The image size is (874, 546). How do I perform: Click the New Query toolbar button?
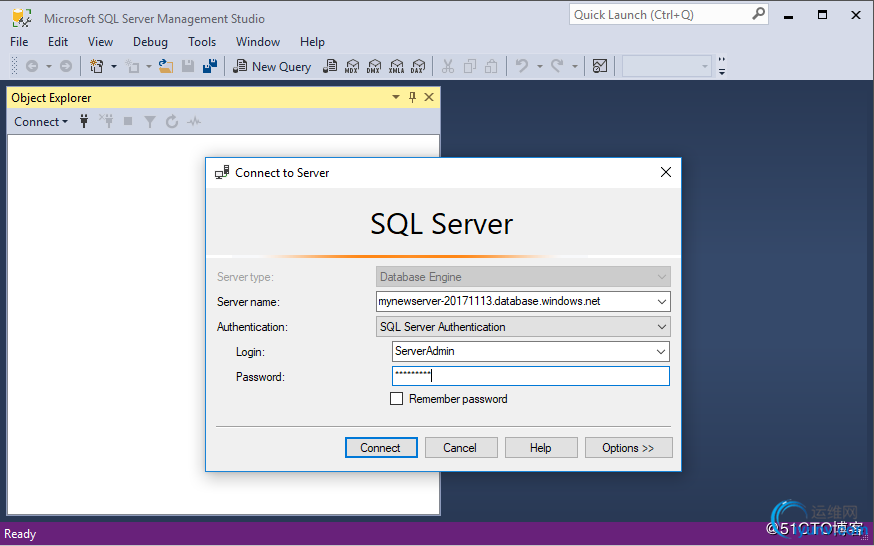272,66
